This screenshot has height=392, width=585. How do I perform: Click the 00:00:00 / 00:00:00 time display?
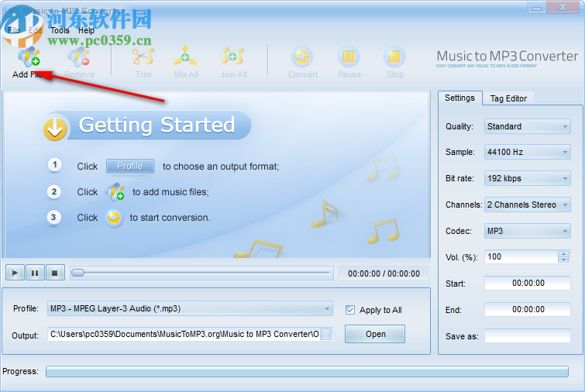384,273
